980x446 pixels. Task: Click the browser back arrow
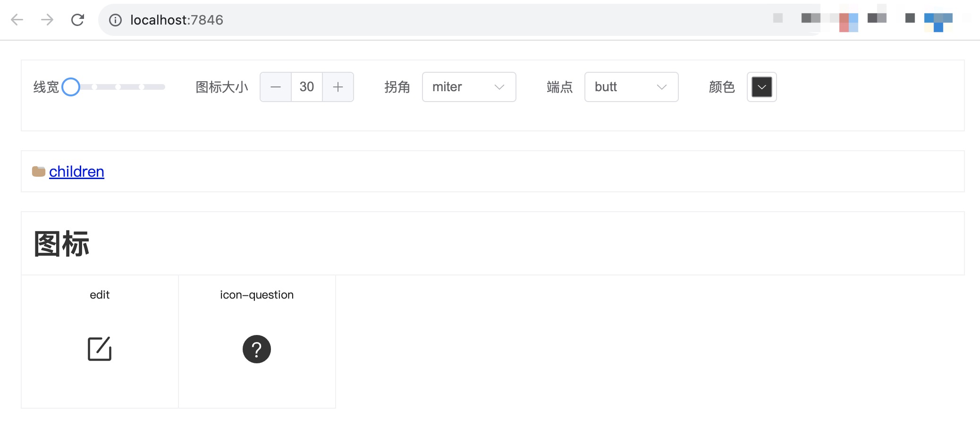pos(17,20)
